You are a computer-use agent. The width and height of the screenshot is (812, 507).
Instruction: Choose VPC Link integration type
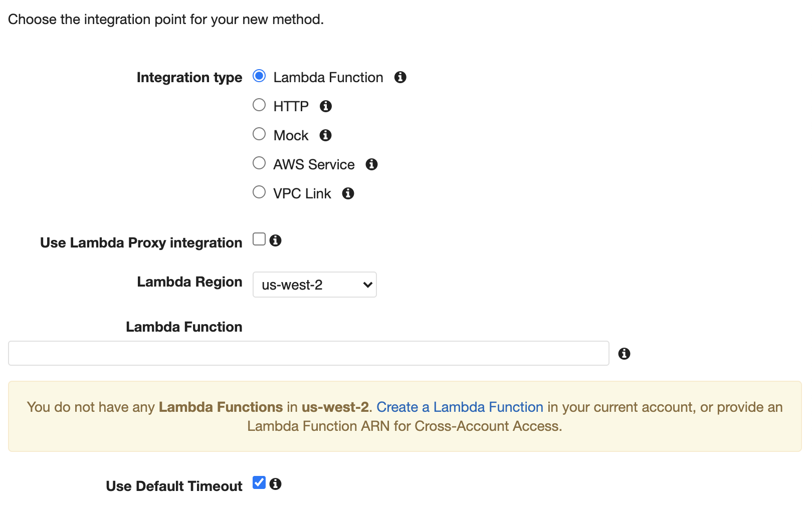click(259, 192)
